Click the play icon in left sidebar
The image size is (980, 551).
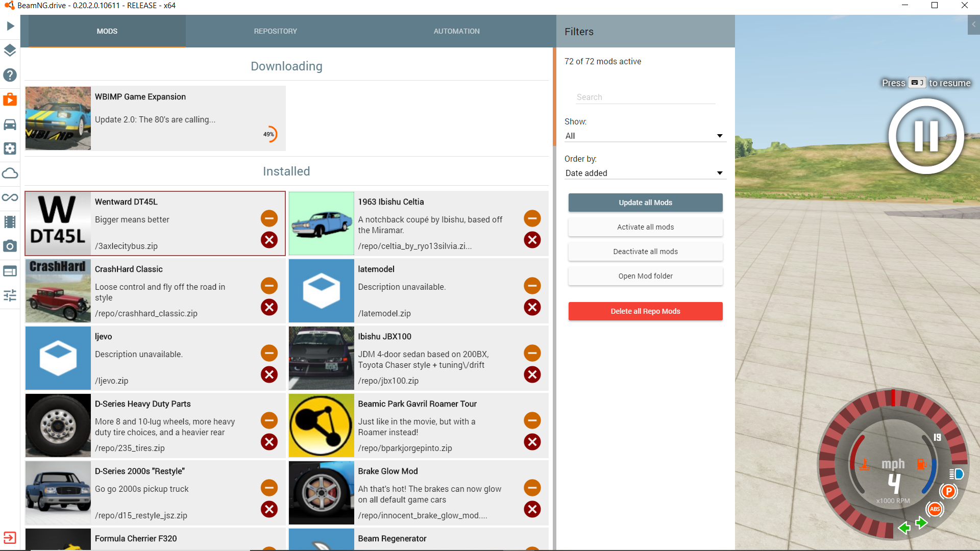10,26
